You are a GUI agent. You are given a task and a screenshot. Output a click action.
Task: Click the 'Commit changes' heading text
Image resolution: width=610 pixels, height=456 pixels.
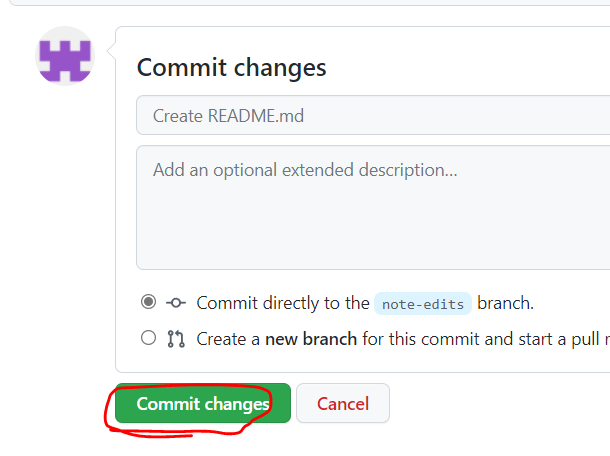231,68
